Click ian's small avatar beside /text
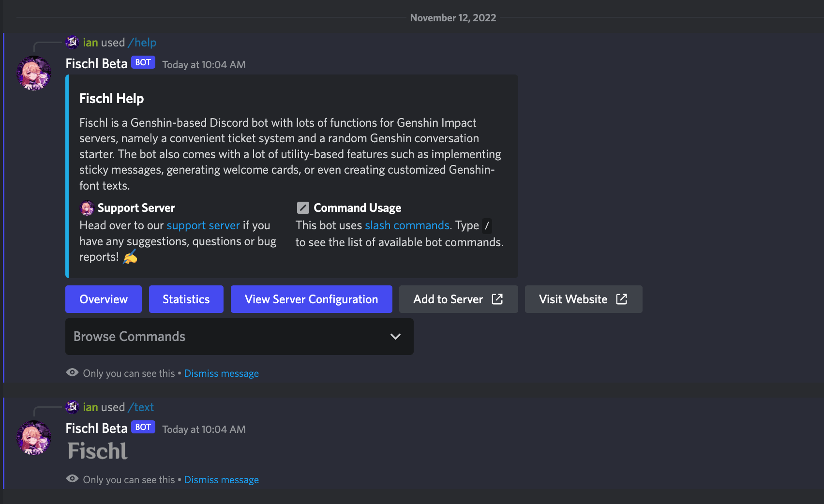 click(73, 407)
